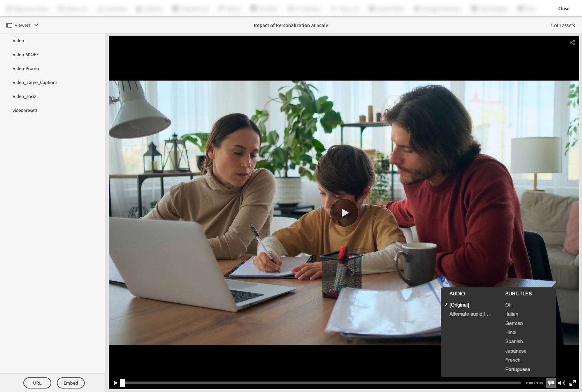Choose Japanese subtitles
Screen dimensions: 582x392
pyautogui.click(x=516, y=351)
